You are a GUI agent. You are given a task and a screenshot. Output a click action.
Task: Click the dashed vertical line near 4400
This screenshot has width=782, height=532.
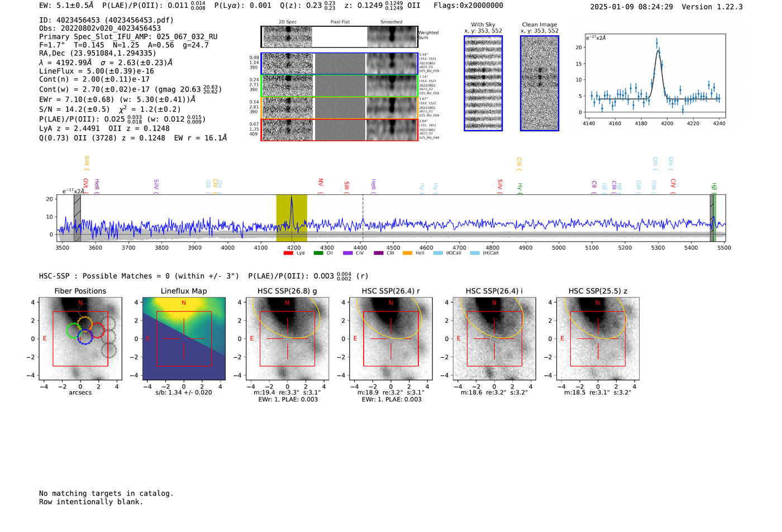point(363,218)
